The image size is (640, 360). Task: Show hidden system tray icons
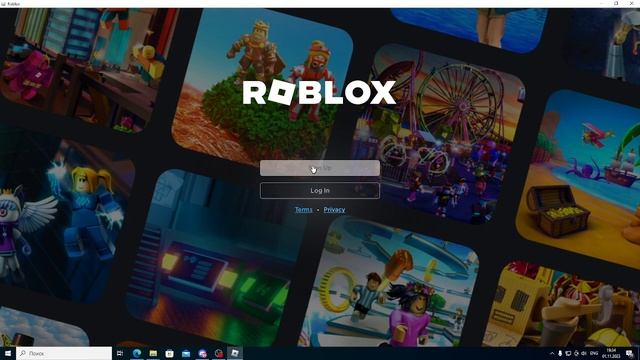point(552,353)
